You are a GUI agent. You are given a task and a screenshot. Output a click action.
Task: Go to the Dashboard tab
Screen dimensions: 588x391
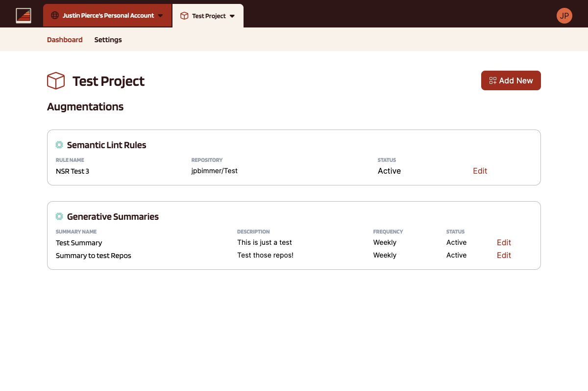pos(65,40)
